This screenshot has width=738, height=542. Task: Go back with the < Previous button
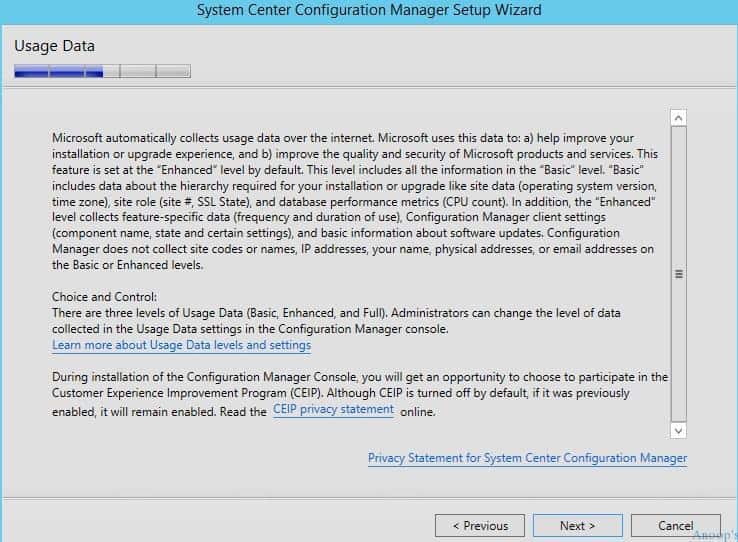(480, 526)
